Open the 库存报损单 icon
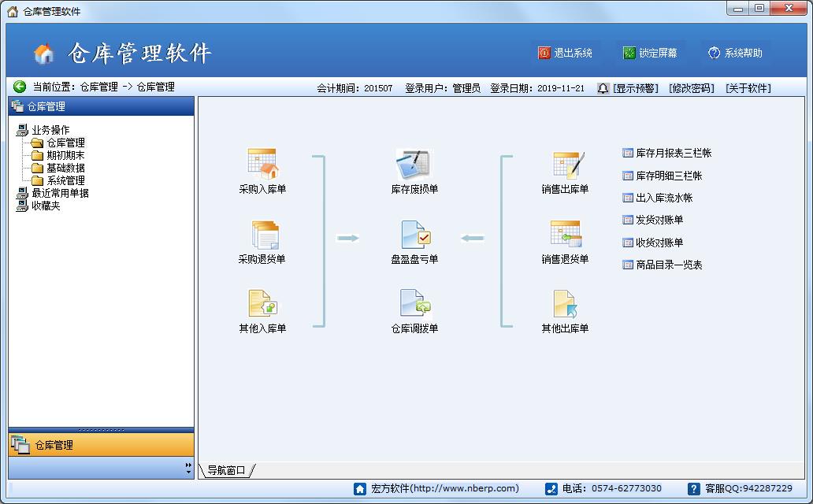Image resolution: width=813 pixels, height=504 pixels. (414, 165)
